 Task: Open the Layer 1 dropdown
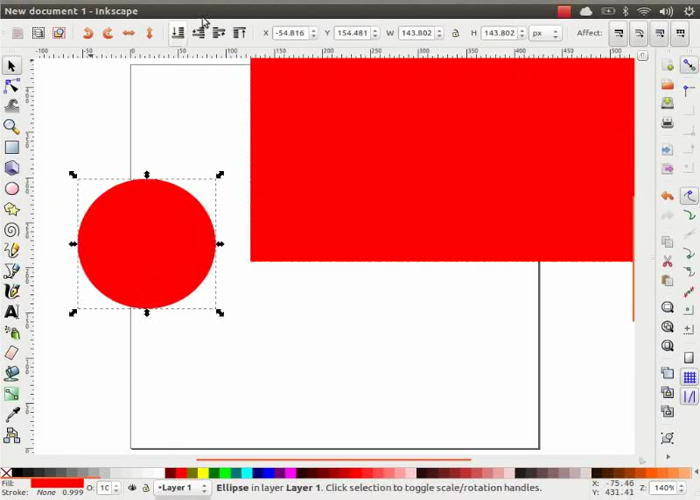coord(182,488)
